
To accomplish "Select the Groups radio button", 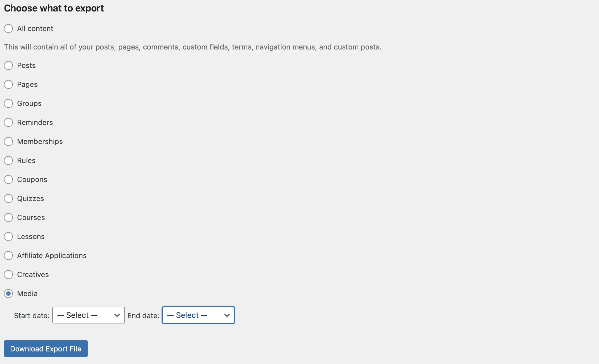I will click(x=8, y=103).
